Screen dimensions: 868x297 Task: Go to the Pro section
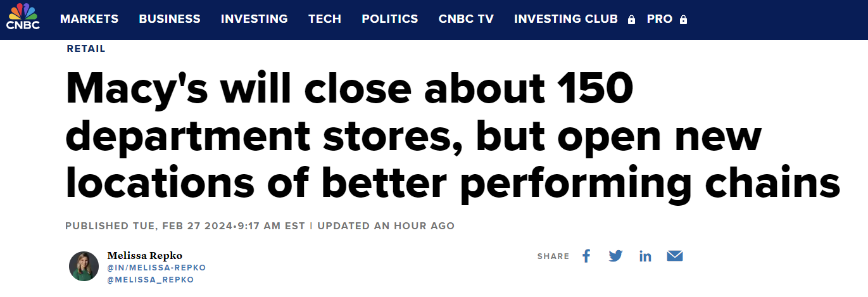pyautogui.click(x=660, y=19)
